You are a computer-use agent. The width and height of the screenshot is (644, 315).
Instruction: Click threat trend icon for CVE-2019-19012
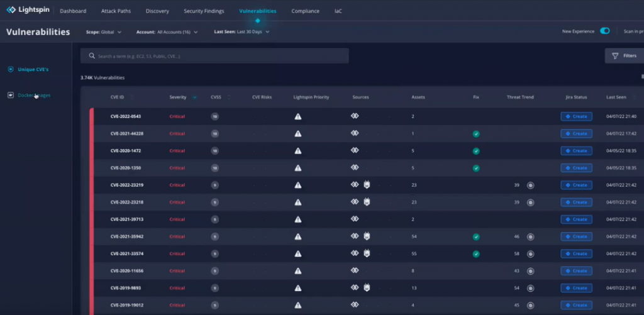pos(530,306)
